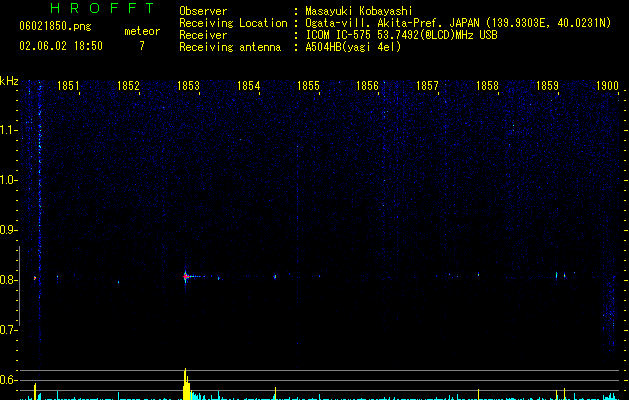629x400 pixels.
Task: Click the 1857 time marker
Action: coord(427,86)
